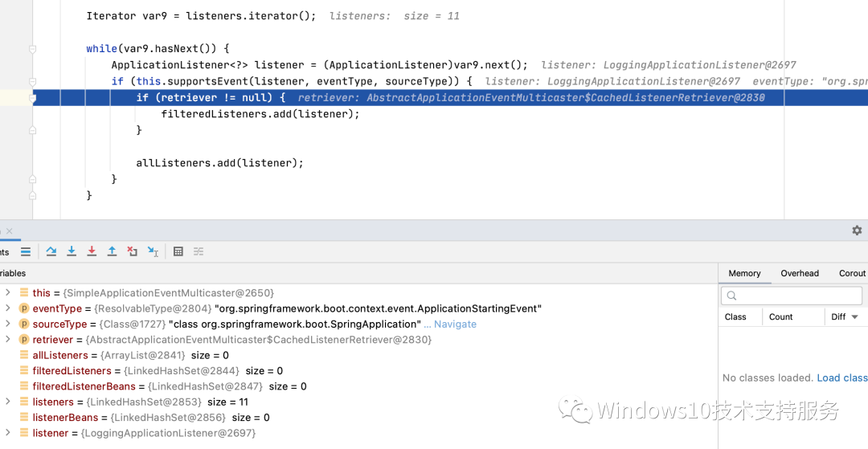The width and height of the screenshot is (868, 449).
Task: Open the Diff column dropdown arrow
Action: pos(854,316)
